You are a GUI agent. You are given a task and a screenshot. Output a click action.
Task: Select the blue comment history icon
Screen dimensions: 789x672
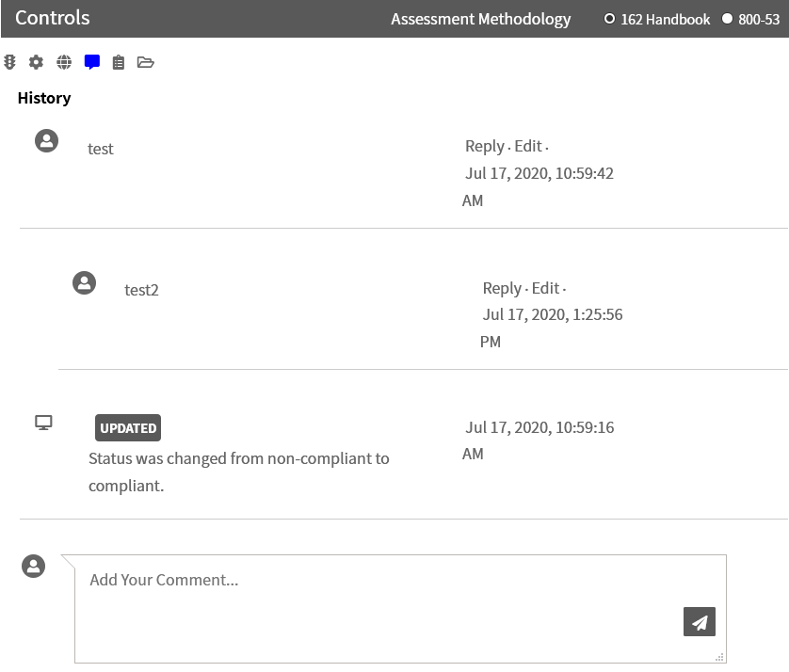tap(92, 62)
